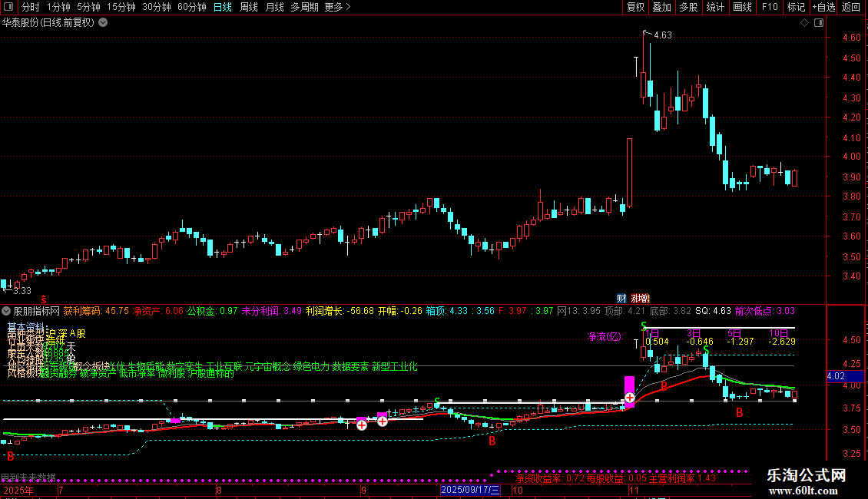Click the second plus circle signal after September
This screenshot has height=499, width=868.
click(382, 421)
